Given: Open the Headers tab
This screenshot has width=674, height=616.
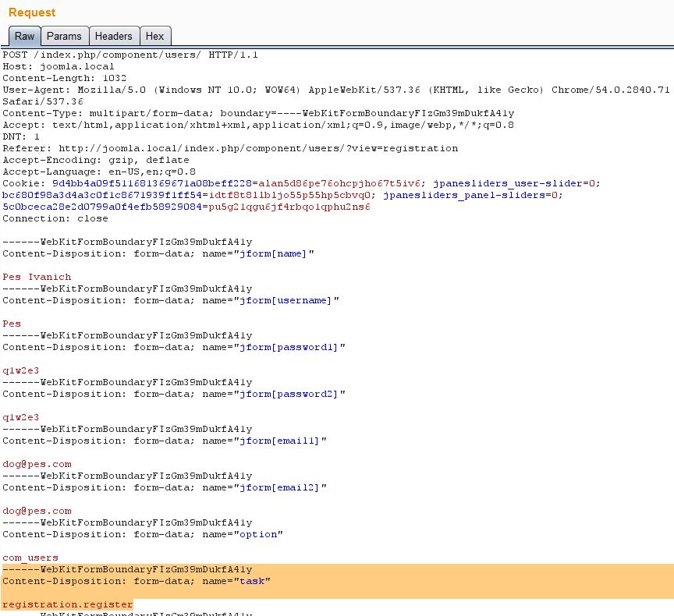Looking at the screenshot, I should 114,36.
